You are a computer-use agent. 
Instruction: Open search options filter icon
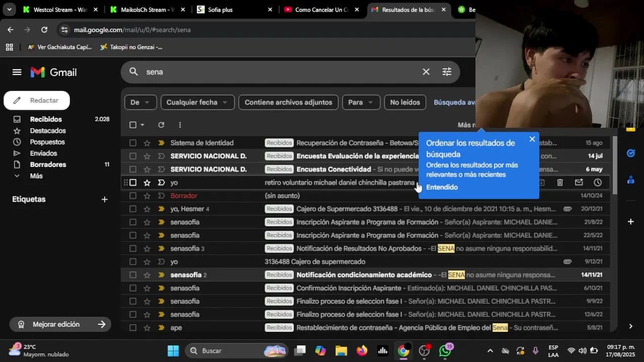click(x=447, y=72)
